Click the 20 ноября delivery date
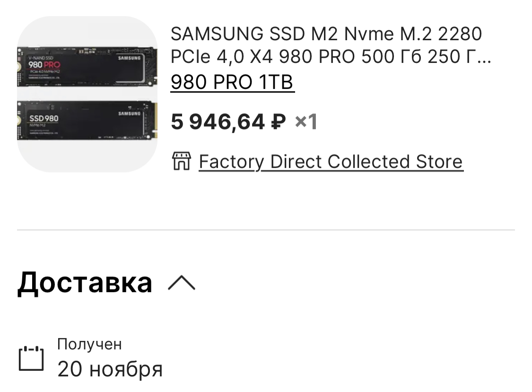 click(x=110, y=369)
